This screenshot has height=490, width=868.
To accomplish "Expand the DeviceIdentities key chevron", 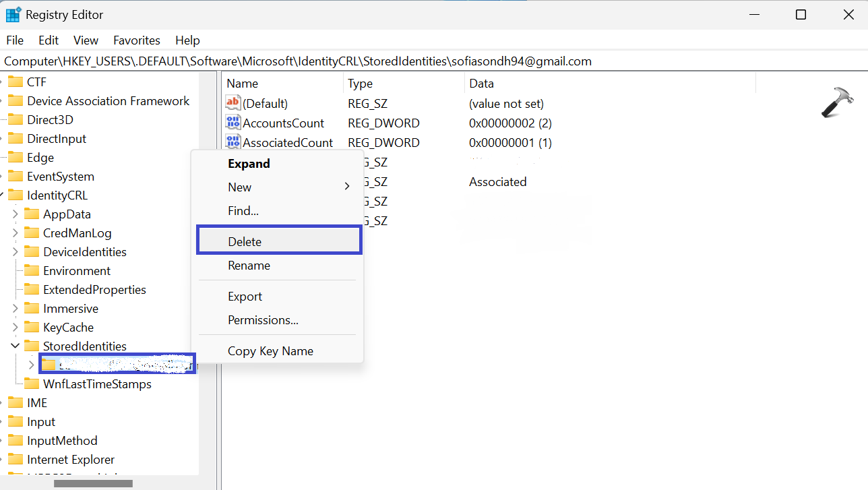I will [x=15, y=251].
